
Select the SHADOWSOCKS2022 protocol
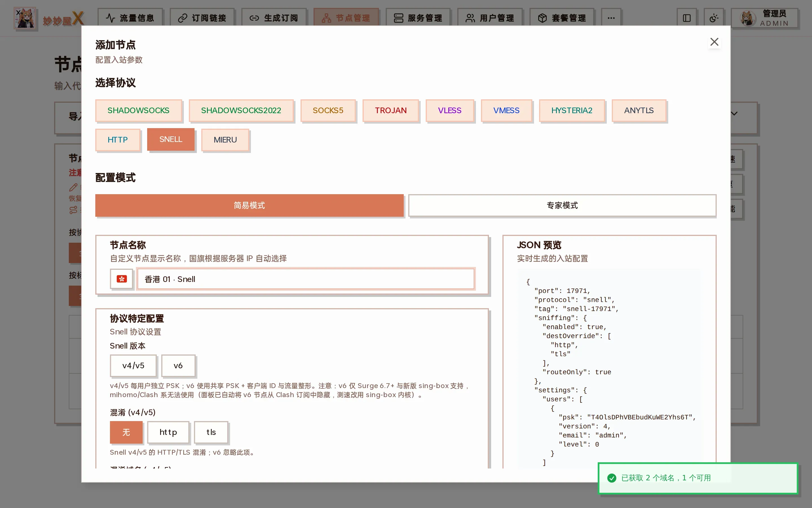pos(241,111)
